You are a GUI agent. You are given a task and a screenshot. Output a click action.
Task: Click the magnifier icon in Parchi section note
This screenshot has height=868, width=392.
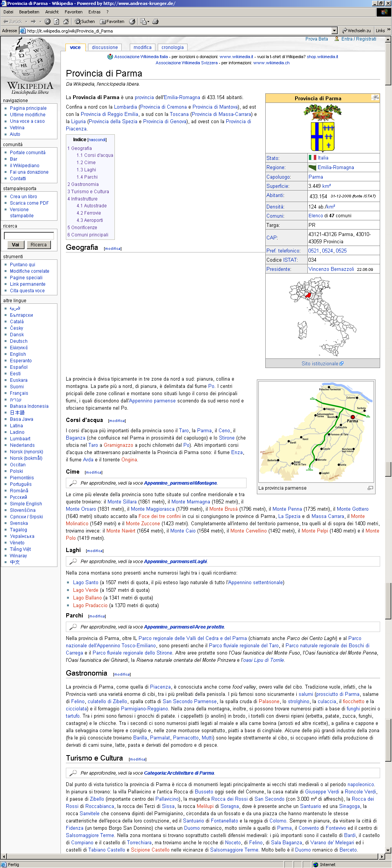click(x=73, y=627)
